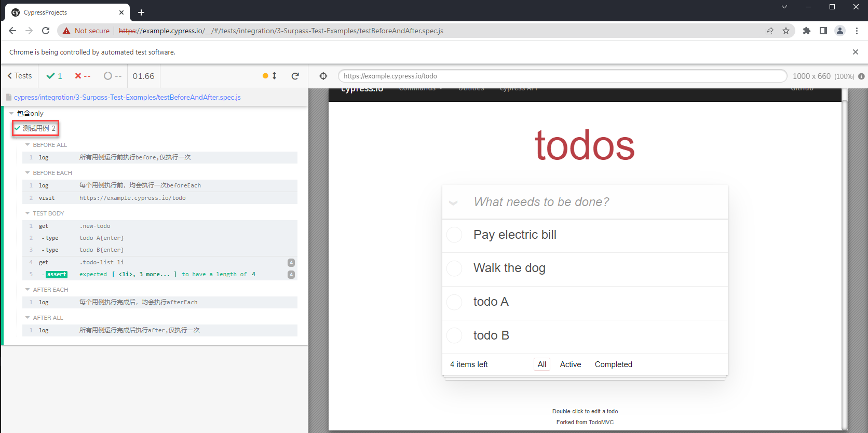Select the Active filter
Image resolution: width=868 pixels, height=433 pixels.
571,364
